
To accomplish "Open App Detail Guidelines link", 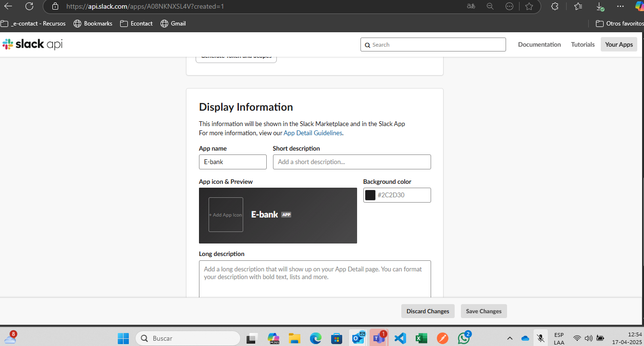I will pos(312,133).
